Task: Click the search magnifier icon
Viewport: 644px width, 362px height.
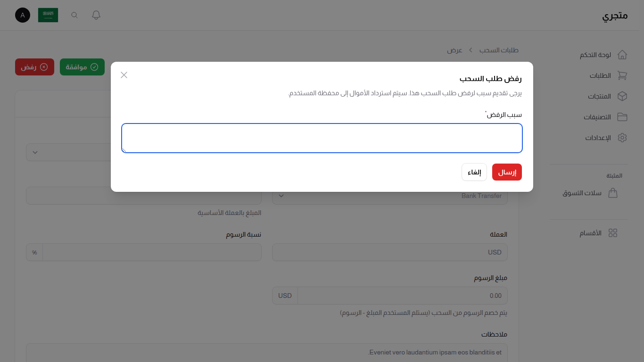Action: click(x=74, y=15)
